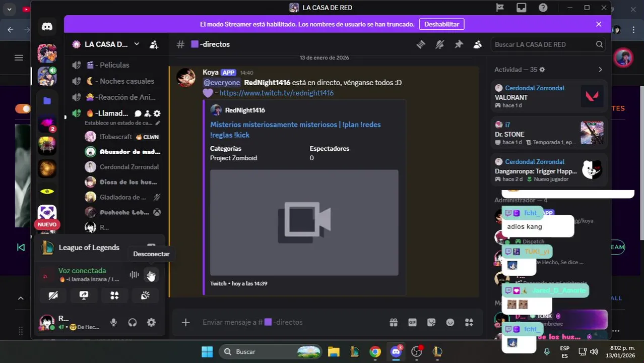This screenshot has width=644, height=363.
Task: Select user Gladiadora de ... in voice list
Action: pos(123,197)
